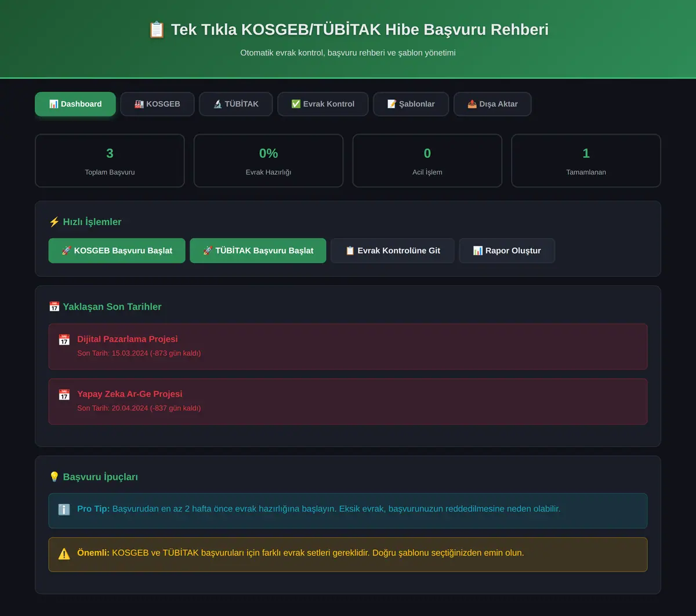Click calendar icon beside Dijital Pazarlama Projesi
The height and width of the screenshot is (616, 696).
64,340
